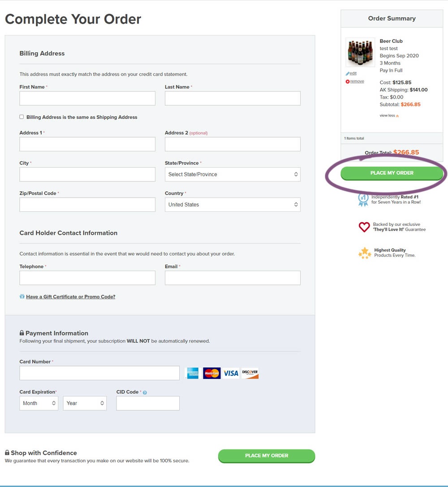Screen dimensions: 448x487
Task: Click the MasterCard logo icon
Action: 211,373
